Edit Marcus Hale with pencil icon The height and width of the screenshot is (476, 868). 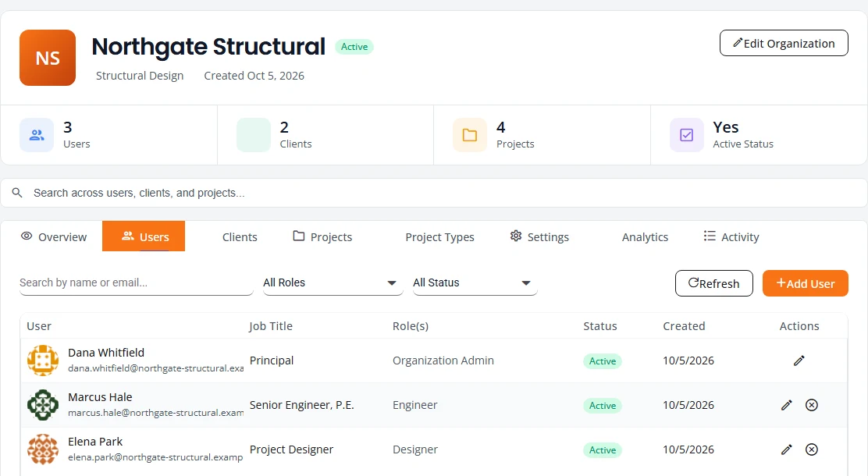(787, 405)
